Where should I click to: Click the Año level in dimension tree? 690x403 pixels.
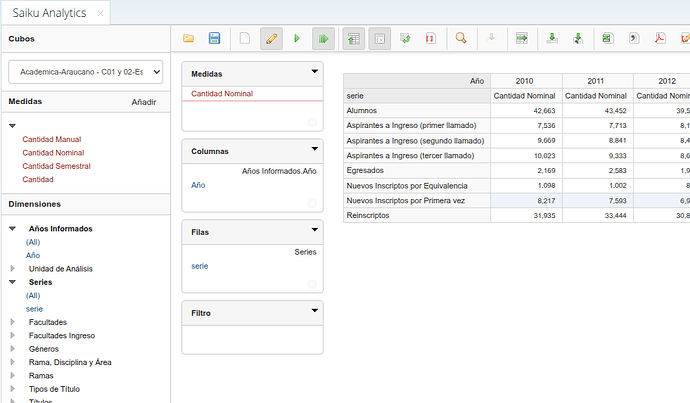click(33, 256)
